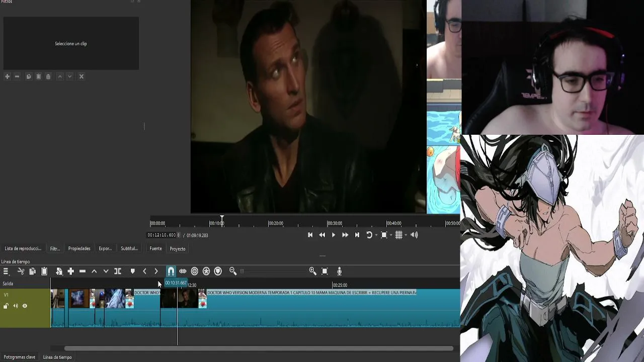Copy the selected timeline clip
The height and width of the screenshot is (362, 644).
[32, 271]
